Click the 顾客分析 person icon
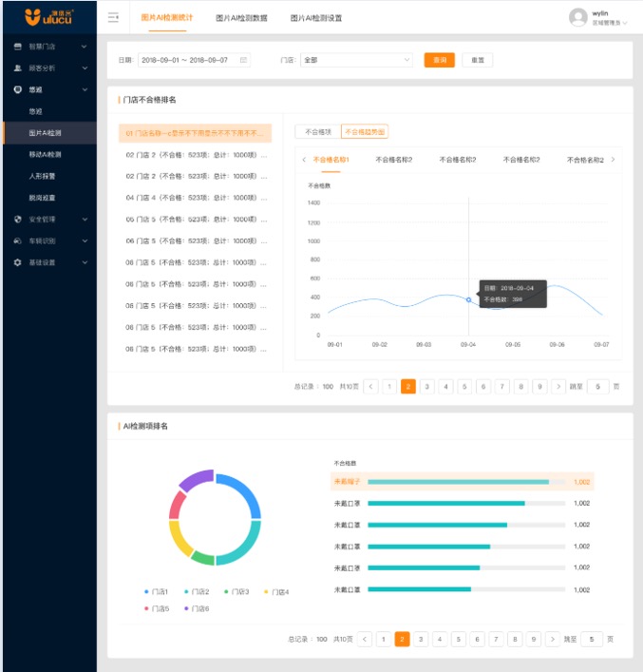643x672 pixels. [17, 67]
